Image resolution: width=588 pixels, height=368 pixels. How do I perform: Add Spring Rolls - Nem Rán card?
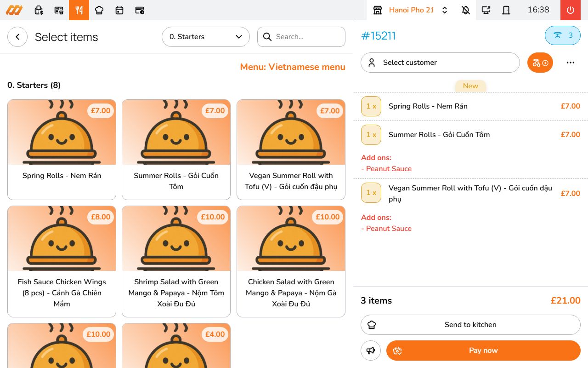click(62, 150)
